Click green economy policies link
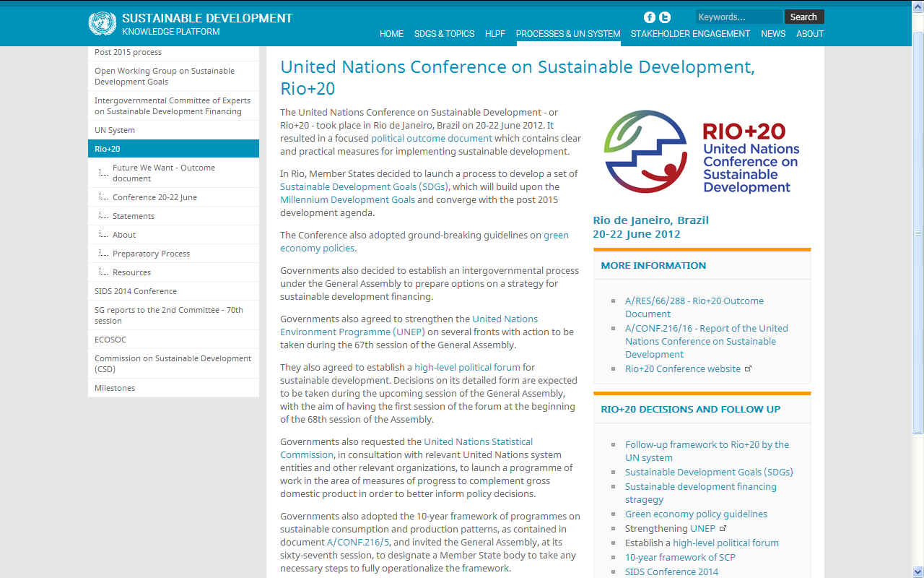This screenshot has width=924, height=578. click(x=424, y=241)
